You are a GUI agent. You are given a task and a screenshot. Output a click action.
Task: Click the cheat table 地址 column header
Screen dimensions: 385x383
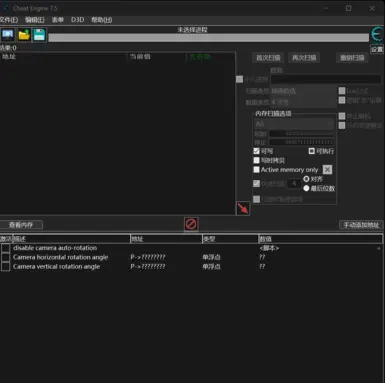pos(166,239)
